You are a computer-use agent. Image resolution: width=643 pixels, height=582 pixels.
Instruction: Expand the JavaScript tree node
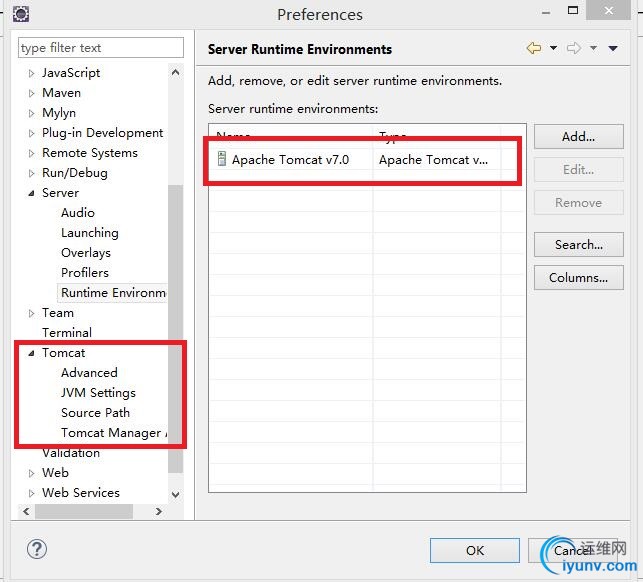click(31, 73)
